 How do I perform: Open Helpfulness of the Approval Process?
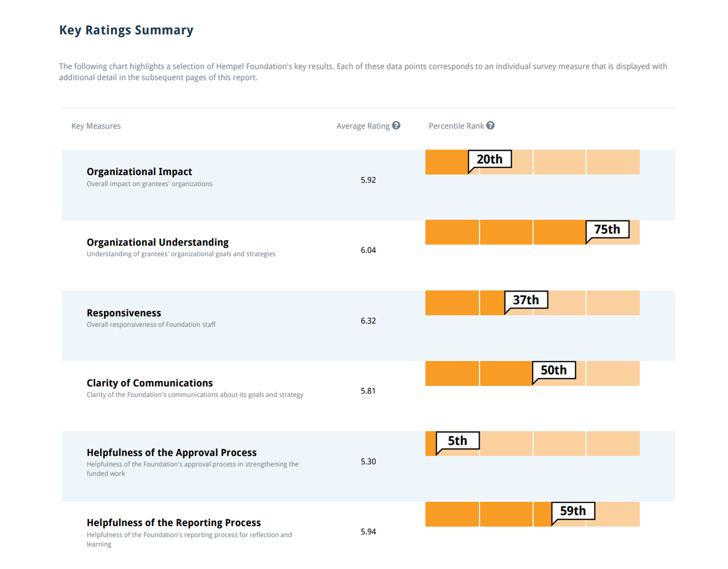coord(172,453)
